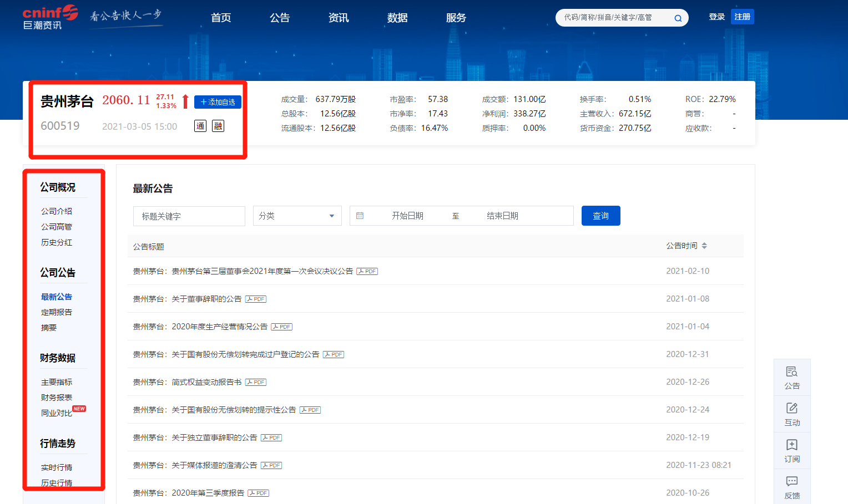Image resolution: width=848 pixels, height=504 pixels.
Task: Open 定期报告 in the sidebar
Action: (x=57, y=312)
